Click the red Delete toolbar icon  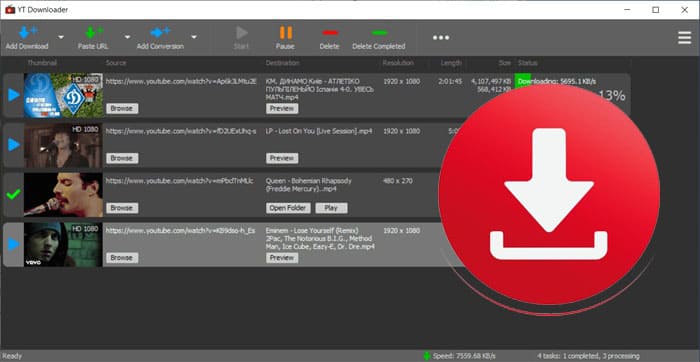point(330,33)
